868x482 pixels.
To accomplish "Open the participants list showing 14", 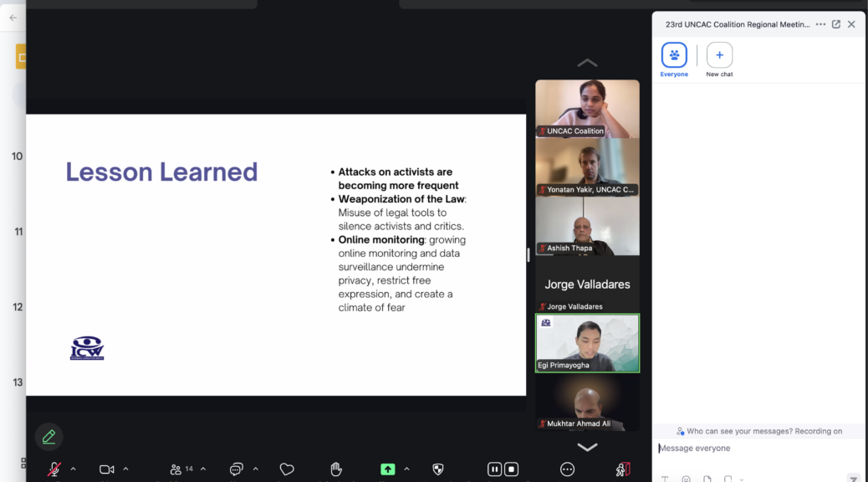I will [x=181, y=469].
